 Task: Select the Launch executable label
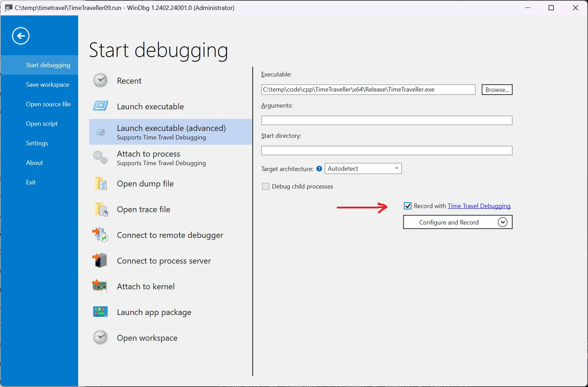pos(150,106)
